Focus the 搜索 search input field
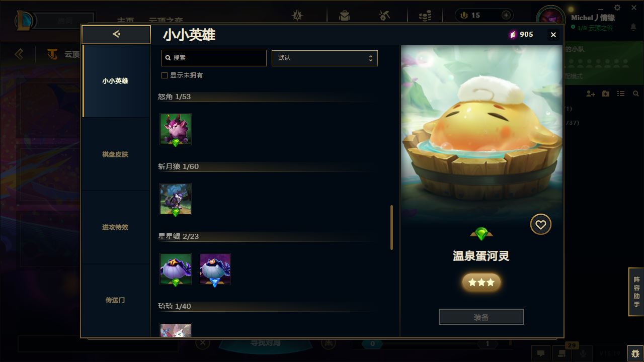 coord(214,58)
